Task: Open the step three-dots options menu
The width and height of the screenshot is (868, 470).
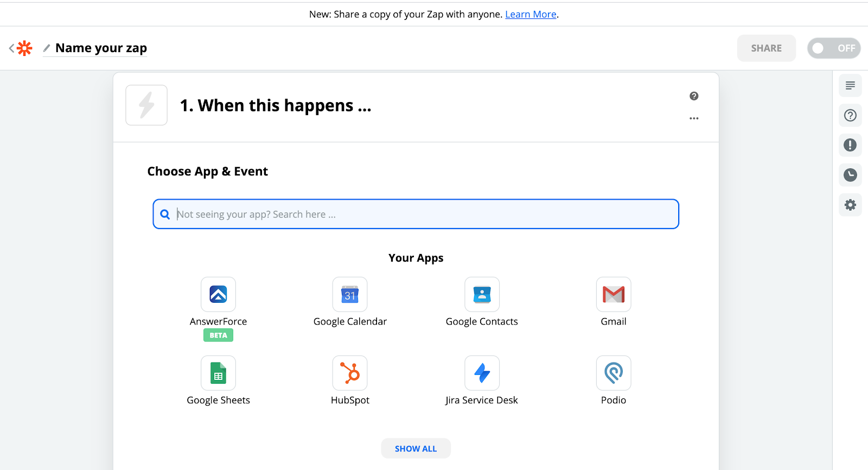Action: [694, 118]
